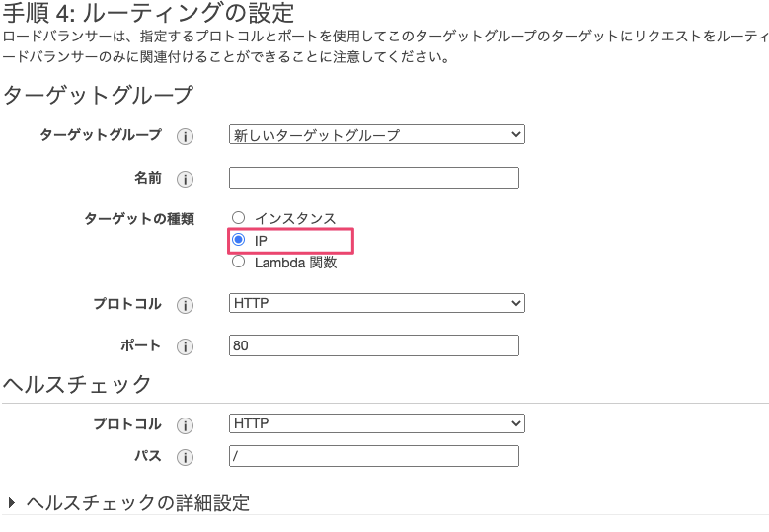Click the target group 名前 text field
Image resolution: width=769 pixels, height=532 pixels.
pyautogui.click(x=373, y=178)
